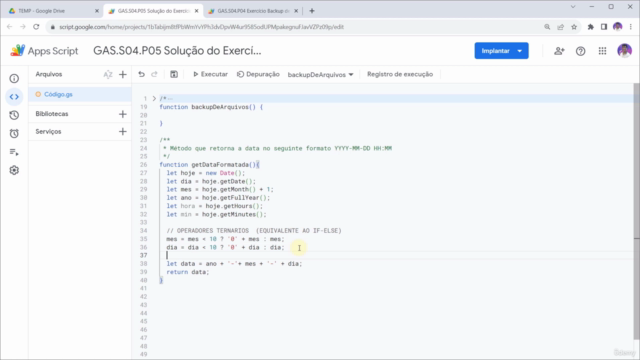
Task: Close the GAS.S04.P04 Exercício Backup tab
Action: [296, 11]
